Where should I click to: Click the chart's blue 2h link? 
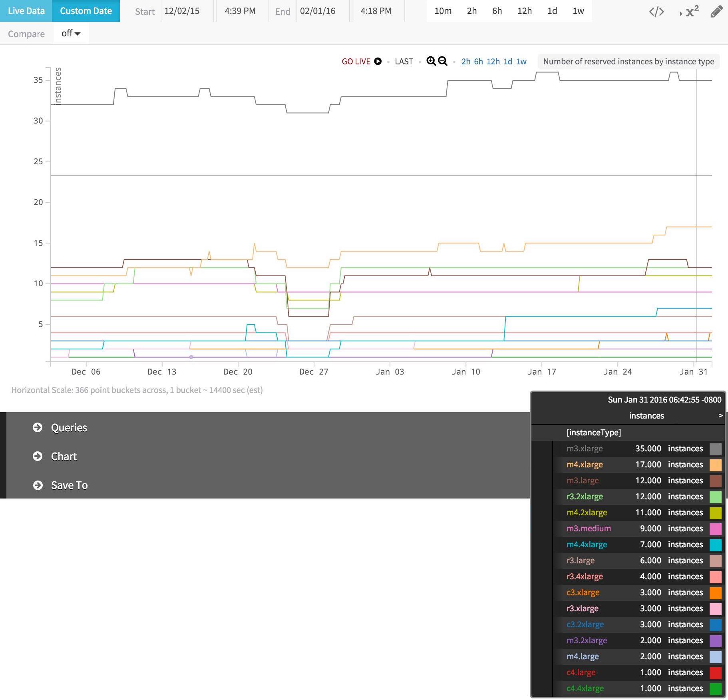click(x=466, y=61)
